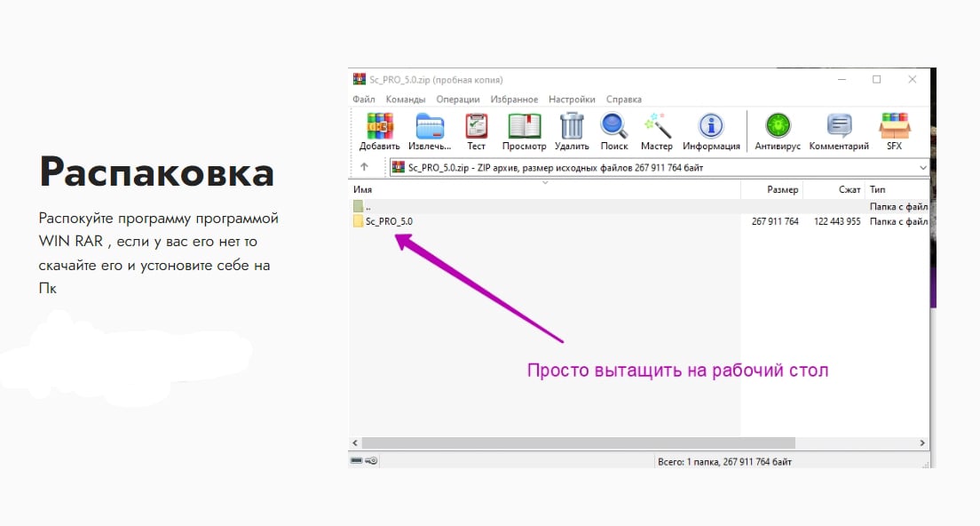Image resolution: width=980 pixels, height=526 pixels.
Task: Click the SFX archive icon
Action: [x=894, y=127]
